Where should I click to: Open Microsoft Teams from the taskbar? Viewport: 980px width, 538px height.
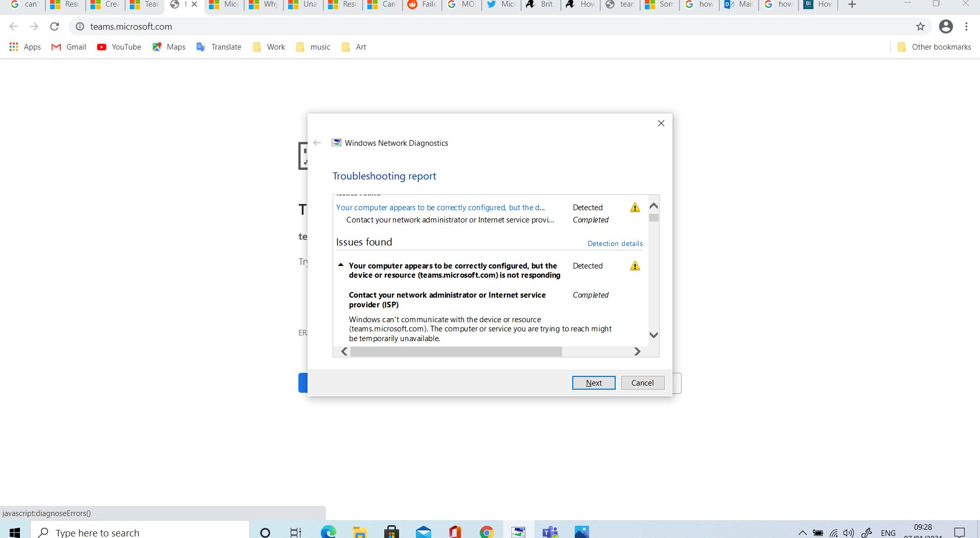pos(550,532)
